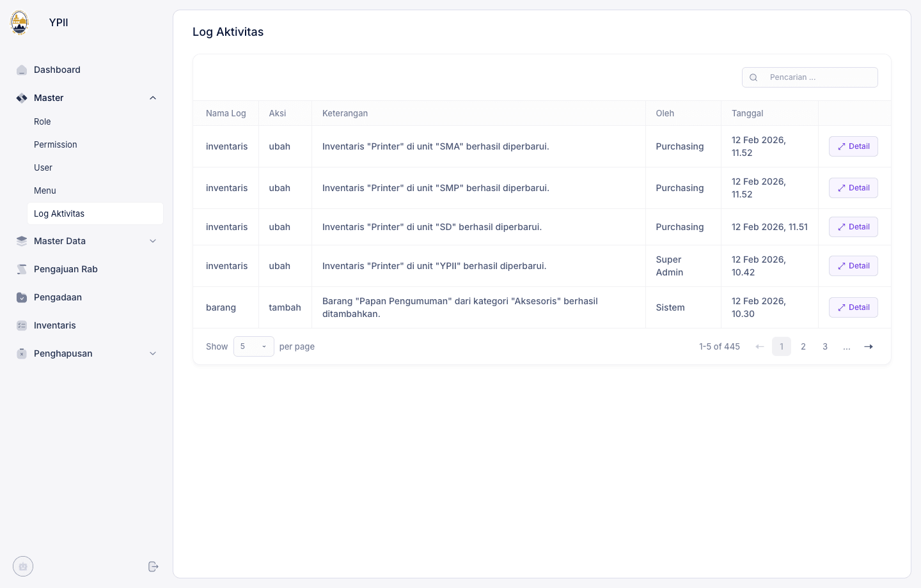Click the Inventaris list icon
The width and height of the screenshot is (921, 588).
(x=22, y=325)
